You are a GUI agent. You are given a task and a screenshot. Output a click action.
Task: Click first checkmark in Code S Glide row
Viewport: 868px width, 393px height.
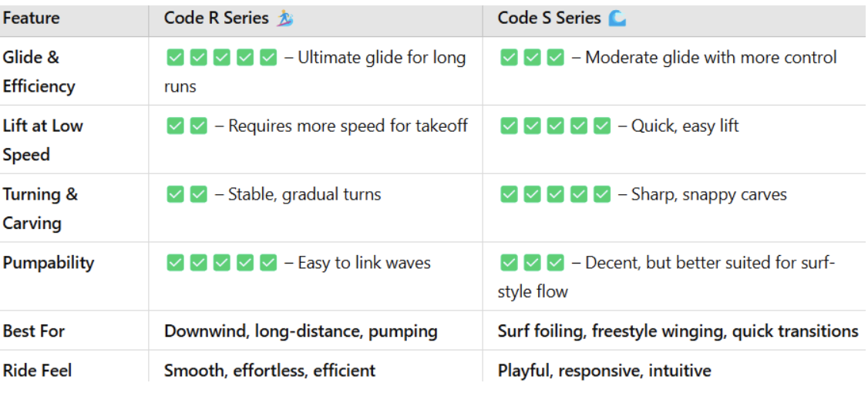(x=509, y=58)
